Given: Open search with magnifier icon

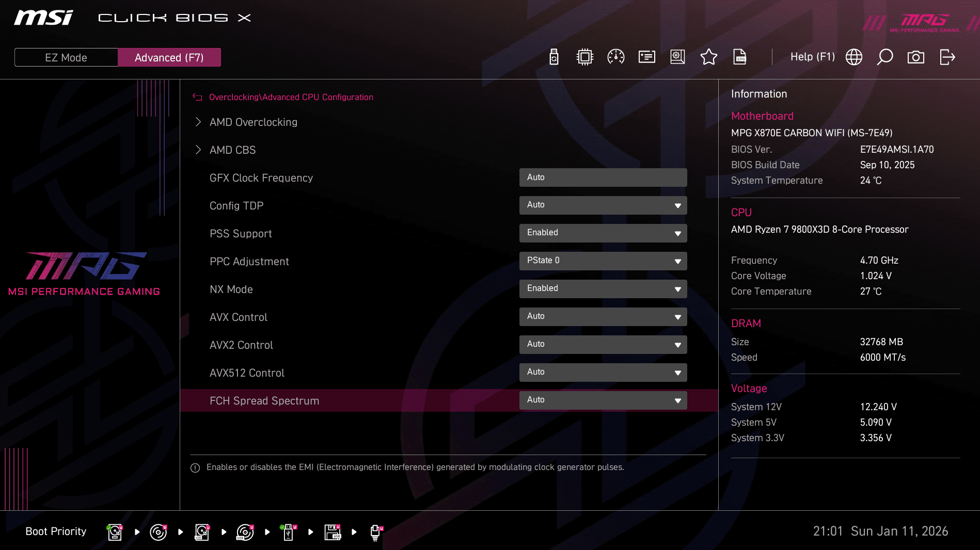Looking at the screenshot, I should pyautogui.click(x=885, y=57).
